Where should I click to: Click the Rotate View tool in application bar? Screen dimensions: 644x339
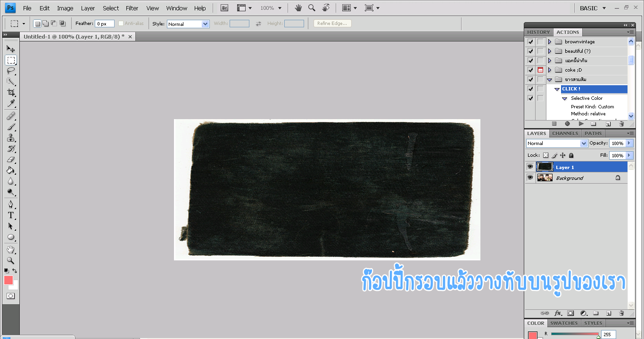pyautogui.click(x=326, y=8)
